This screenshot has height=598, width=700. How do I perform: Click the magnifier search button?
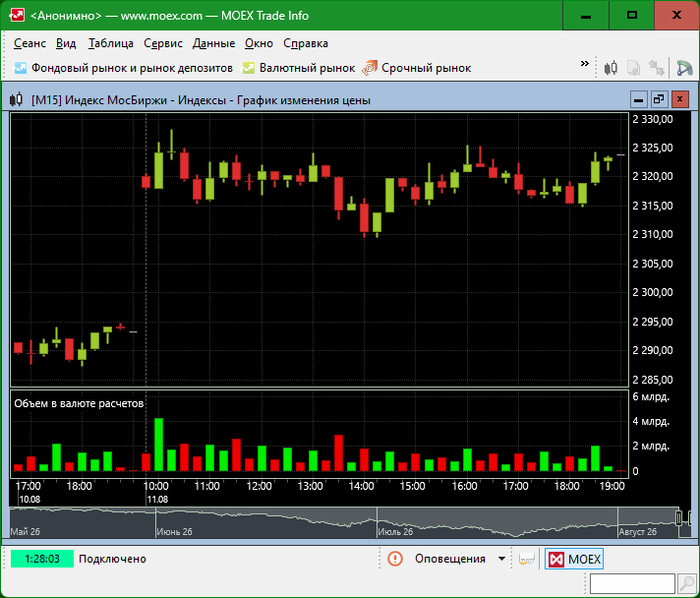[686, 583]
